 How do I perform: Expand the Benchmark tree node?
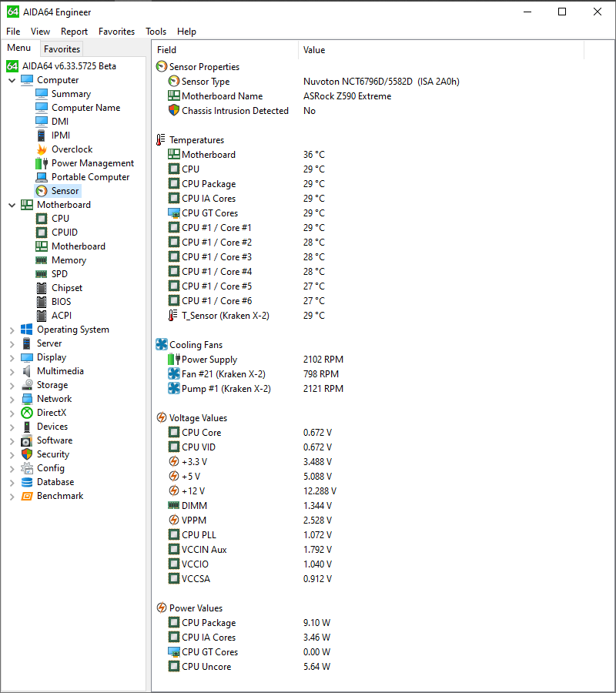coord(12,497)
